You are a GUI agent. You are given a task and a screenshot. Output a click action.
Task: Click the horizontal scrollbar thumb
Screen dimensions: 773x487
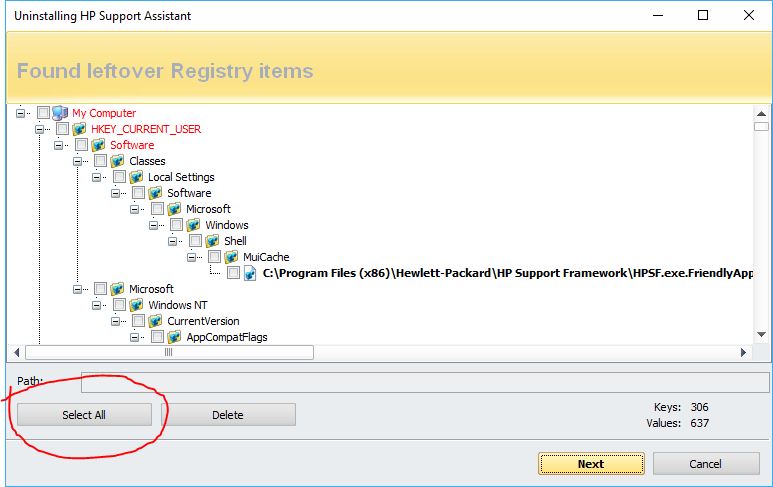(x=168, y=352)
